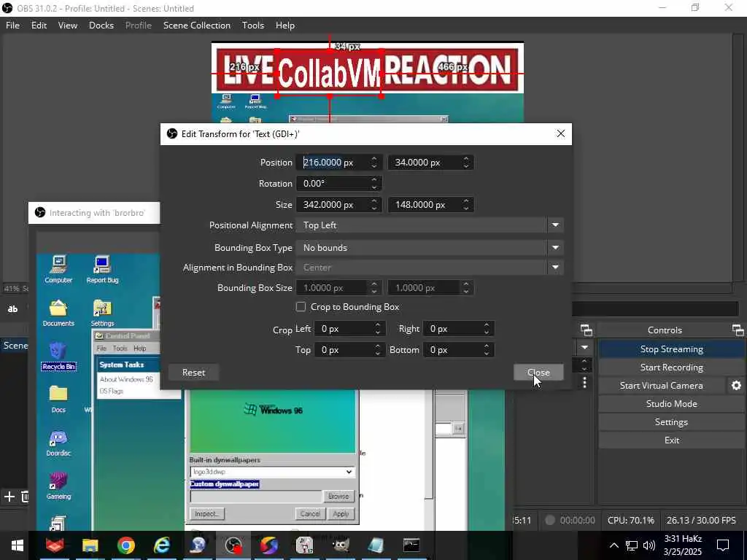Open the Docks menu
Image resolution: width=747 pixels, height=560 pixels.
[x=101, y=26]
